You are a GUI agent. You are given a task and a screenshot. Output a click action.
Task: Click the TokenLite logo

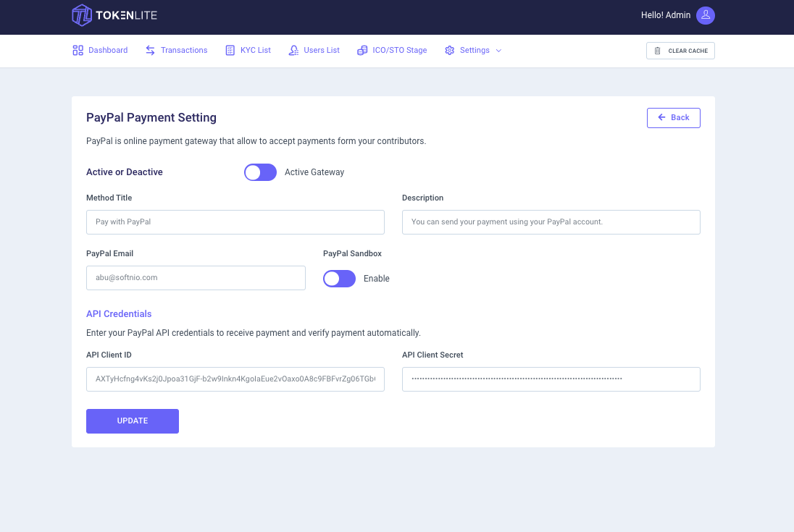pos(114,15)
